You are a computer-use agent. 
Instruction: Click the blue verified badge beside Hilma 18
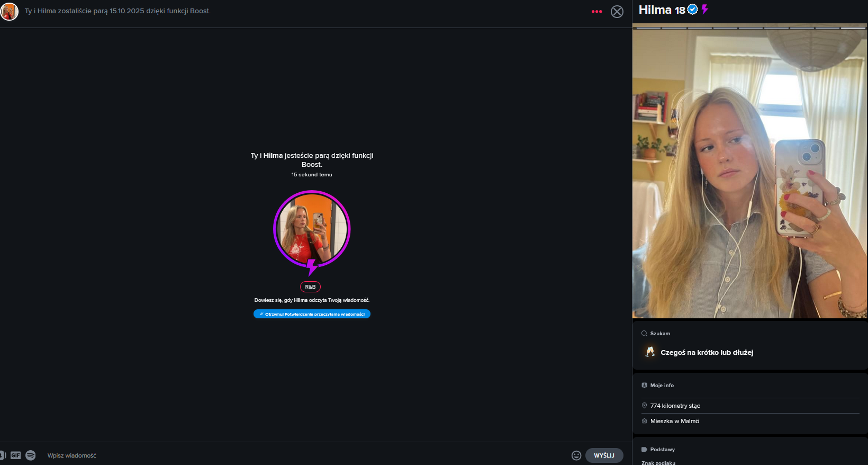(x=693, y=10)
